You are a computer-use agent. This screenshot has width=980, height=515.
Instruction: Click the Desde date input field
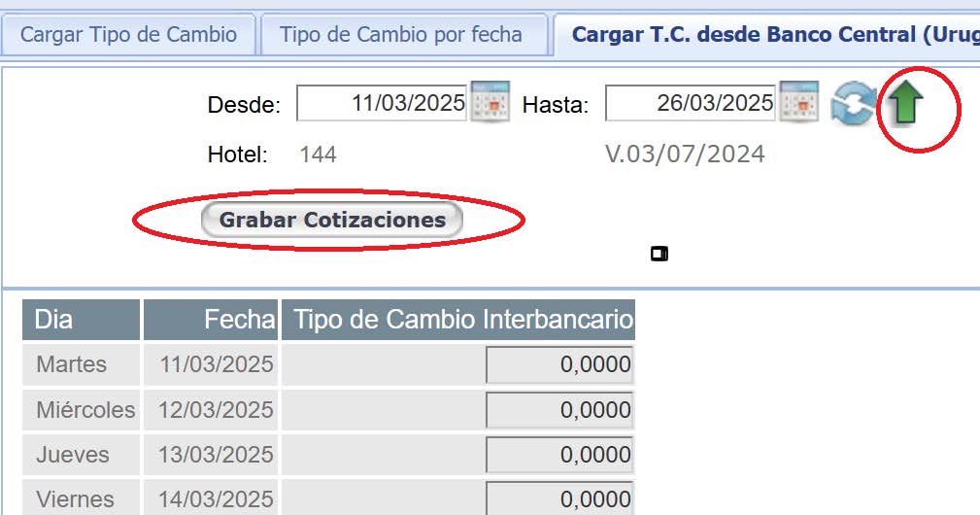coord(383,103)
